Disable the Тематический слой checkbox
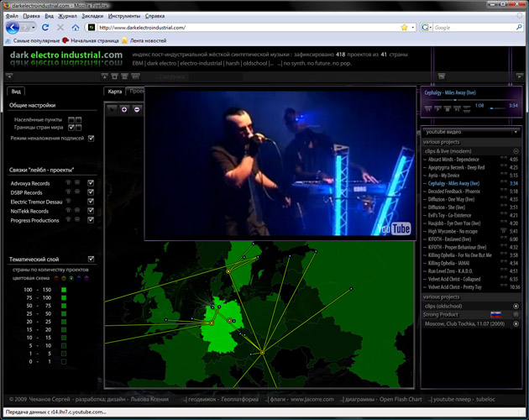Screen dimensions: 529x420 click(x=91, y=259)
